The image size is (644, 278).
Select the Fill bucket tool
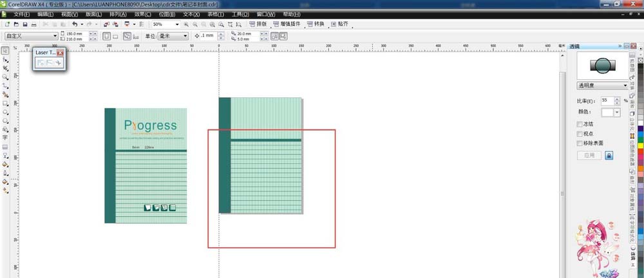pos(5,181)
